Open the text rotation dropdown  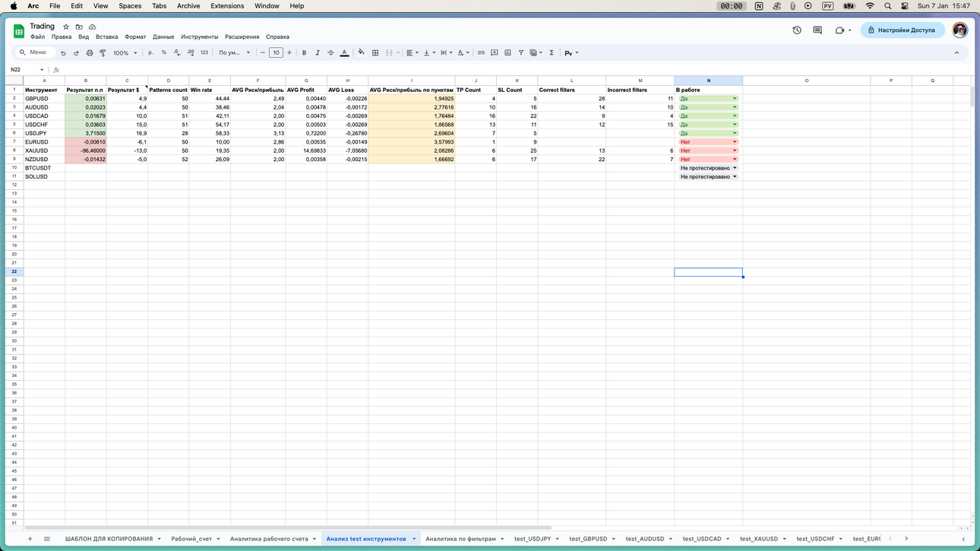pyautogui.click(x=463, y=53)
